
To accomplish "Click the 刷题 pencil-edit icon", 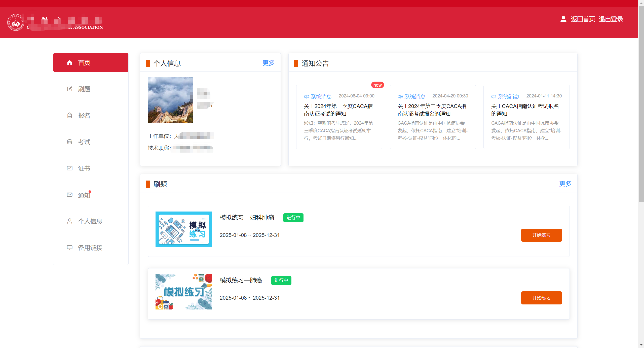I will 70,89.
